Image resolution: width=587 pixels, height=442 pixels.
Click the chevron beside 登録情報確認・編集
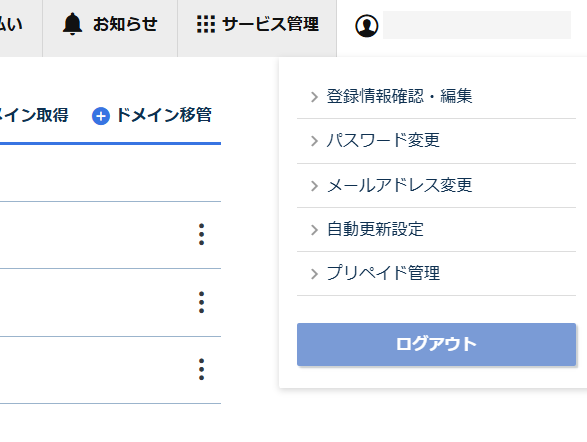click(x=314, y=97)
